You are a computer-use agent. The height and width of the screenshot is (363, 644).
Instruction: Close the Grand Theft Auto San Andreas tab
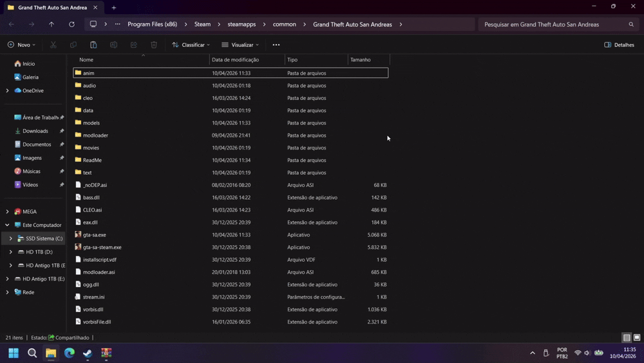pos(95,7)
